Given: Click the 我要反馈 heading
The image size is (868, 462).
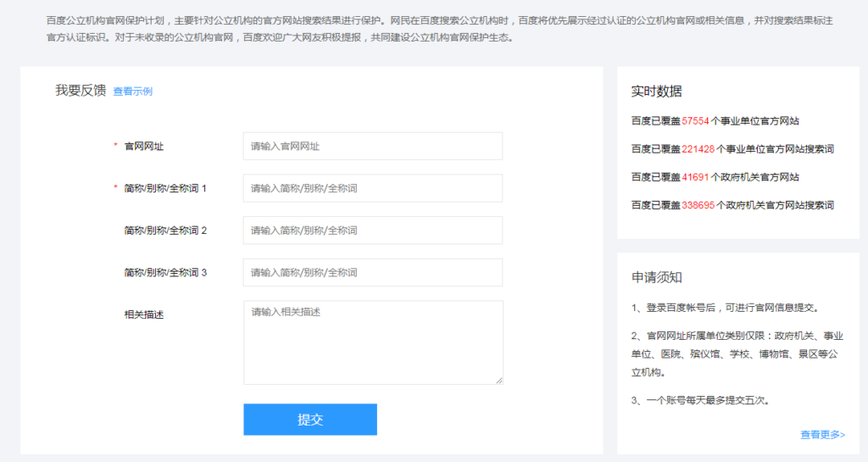Looking at the screenshot, I should 81,90.
